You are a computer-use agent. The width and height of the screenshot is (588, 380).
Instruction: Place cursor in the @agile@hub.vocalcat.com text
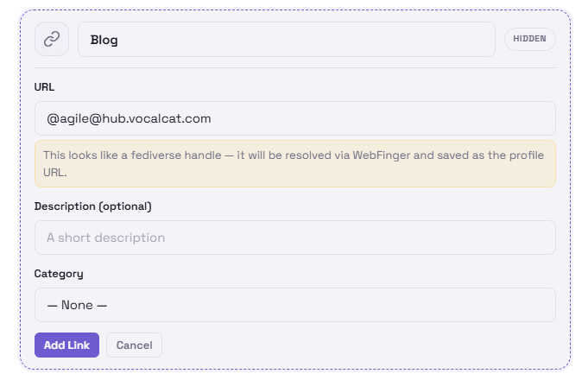(130, 118)
